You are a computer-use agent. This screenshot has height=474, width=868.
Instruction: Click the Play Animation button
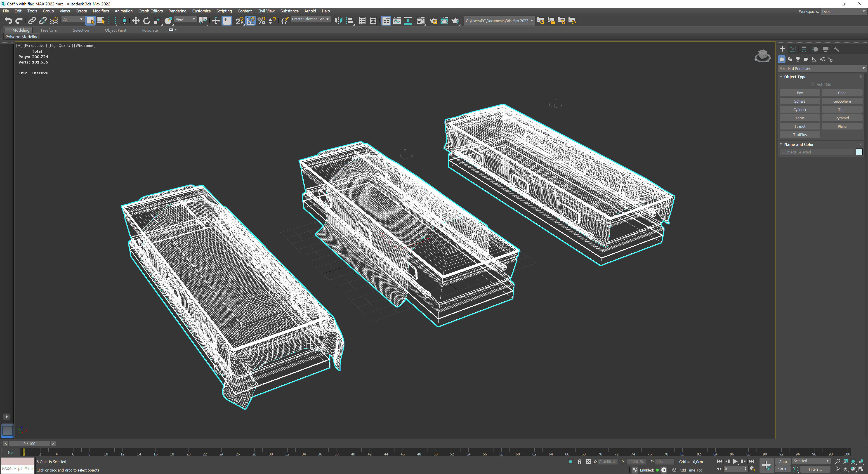tap(735, 462)
